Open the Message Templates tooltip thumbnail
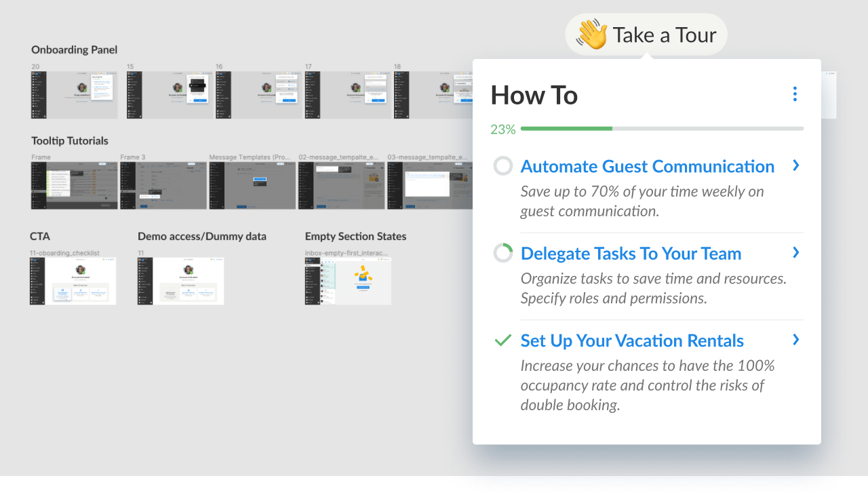 coord(252,185)
